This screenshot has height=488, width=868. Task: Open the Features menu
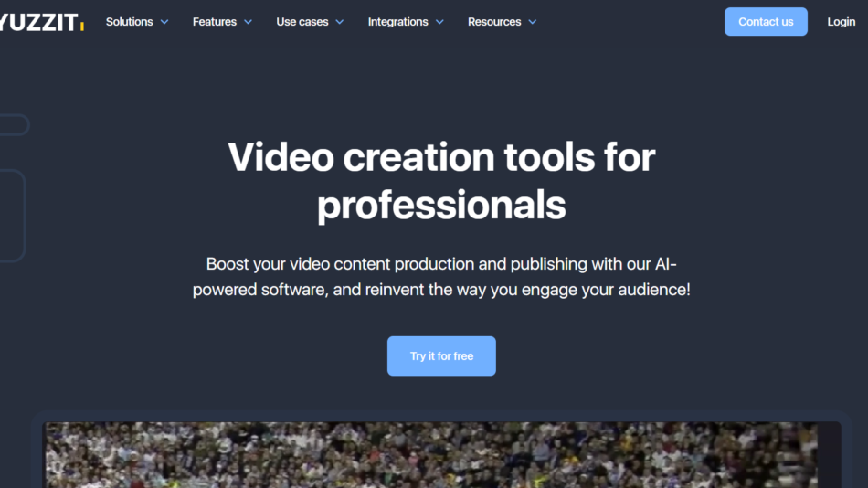[214, 22]
